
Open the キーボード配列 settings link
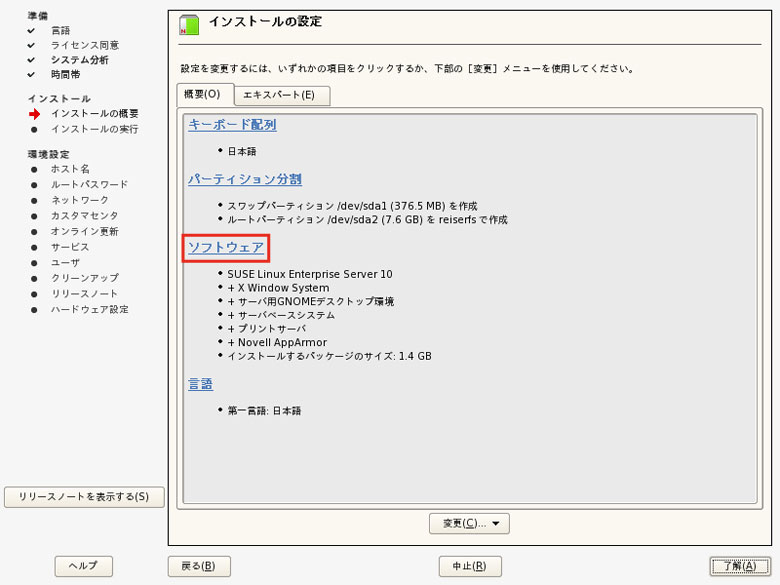(232, 124)
